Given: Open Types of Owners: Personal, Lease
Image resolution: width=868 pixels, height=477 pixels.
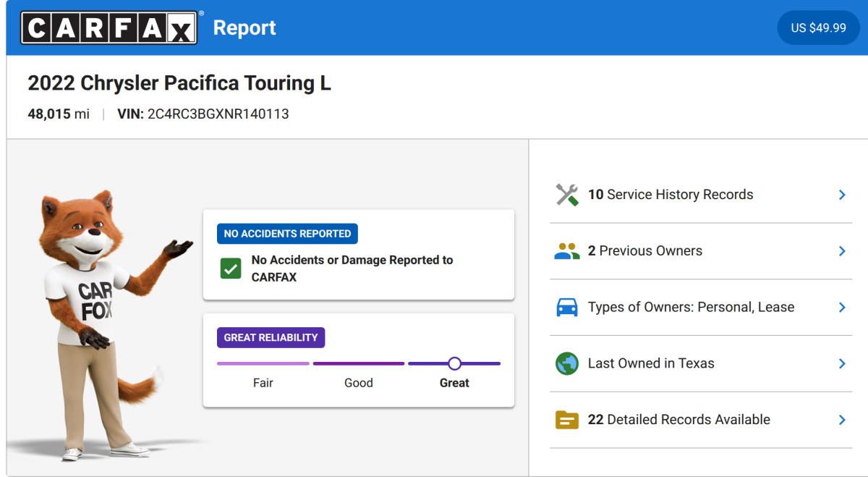Looking at the screenshot, I should (701, 307).
